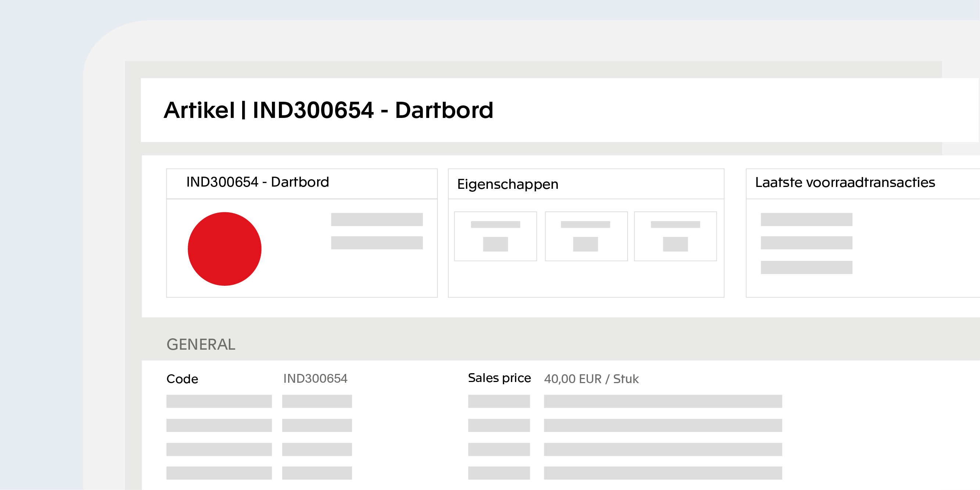
Task: Click the code value 'IND300654'
Action: 315,379
